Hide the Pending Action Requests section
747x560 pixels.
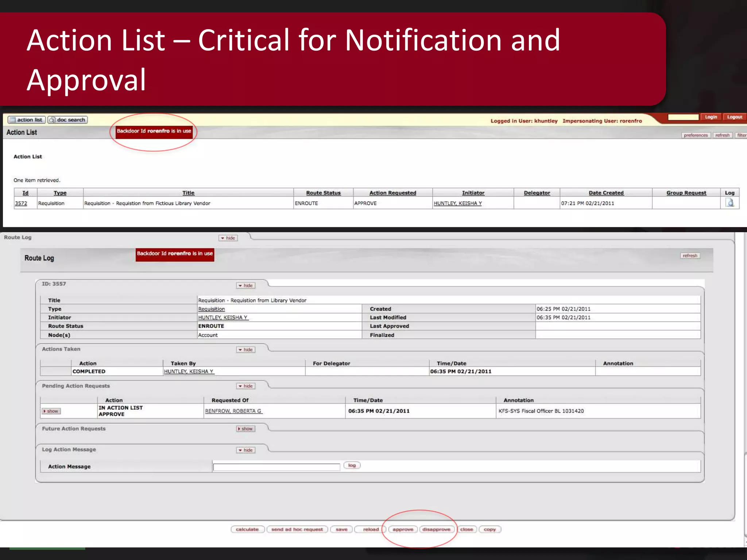click(246, 386)
